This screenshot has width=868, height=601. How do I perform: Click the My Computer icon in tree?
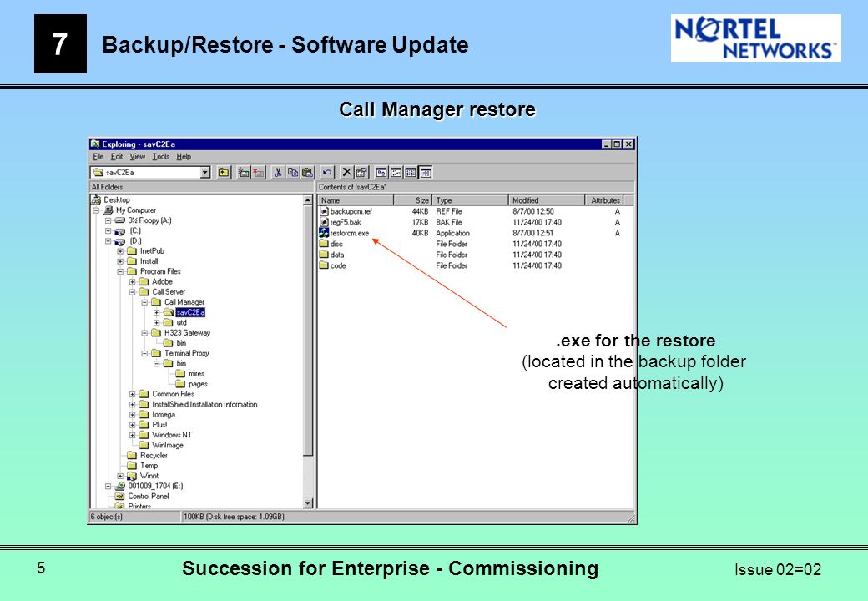(x=108, y=210)
